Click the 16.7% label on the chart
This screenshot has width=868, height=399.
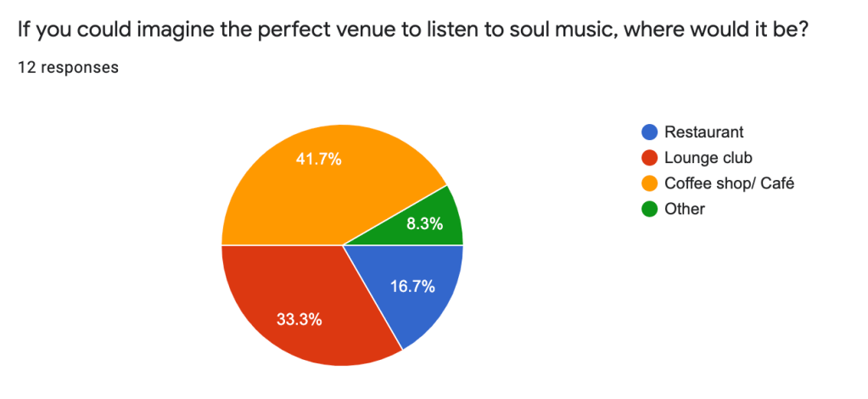coord(412,286)
